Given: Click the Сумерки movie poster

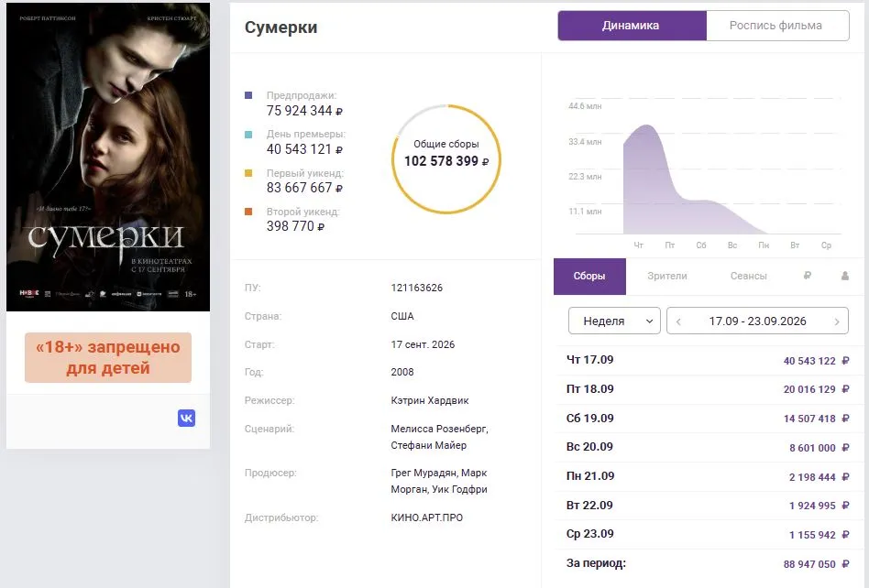Looking at the screenshot, I should [x=108, y=157].
